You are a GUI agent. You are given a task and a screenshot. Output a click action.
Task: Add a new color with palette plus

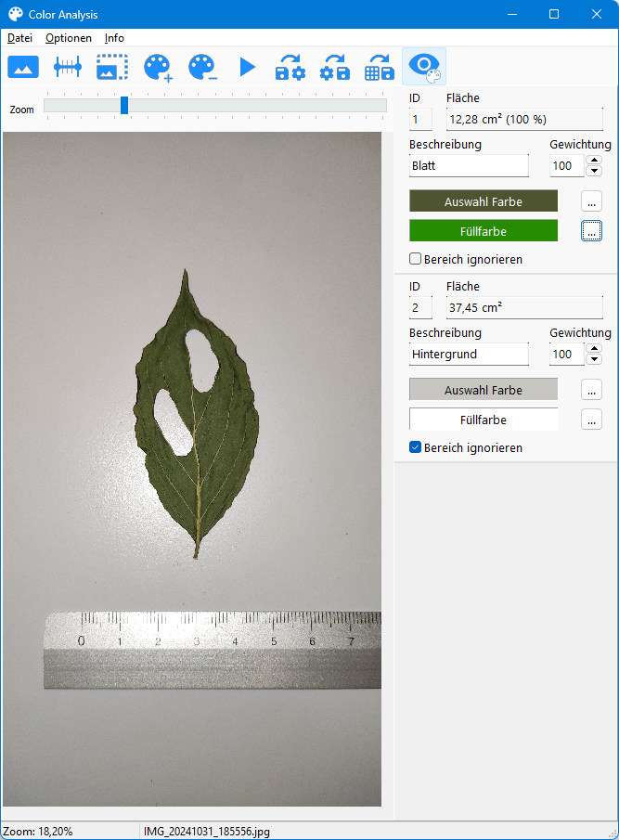click(158, 67)
